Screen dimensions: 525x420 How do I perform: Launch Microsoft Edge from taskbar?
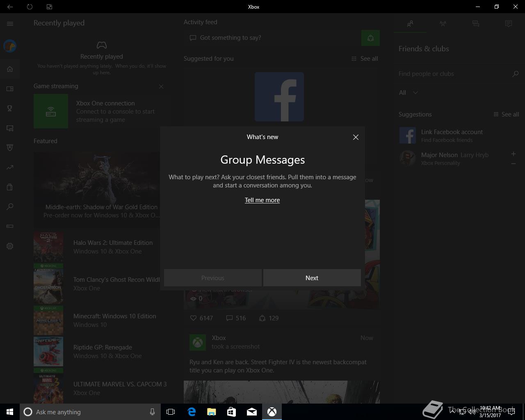coord(192,412)
